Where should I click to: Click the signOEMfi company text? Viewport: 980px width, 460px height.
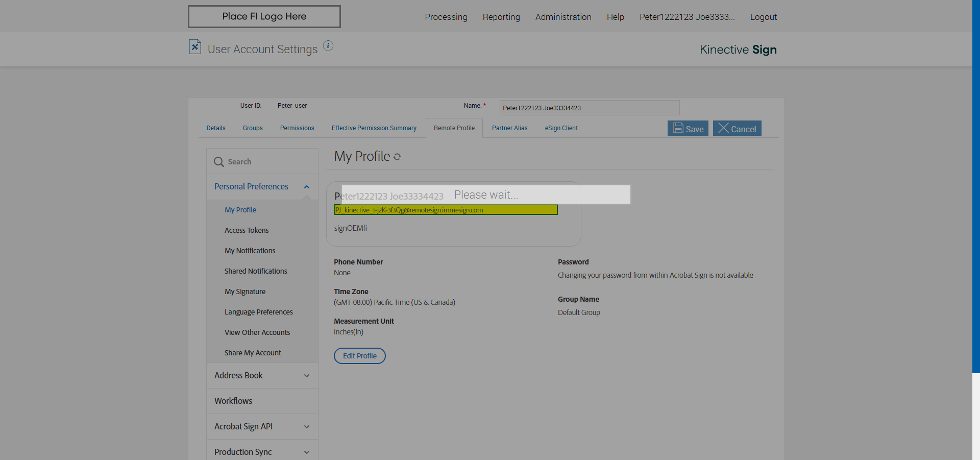[x=350, y=228]
